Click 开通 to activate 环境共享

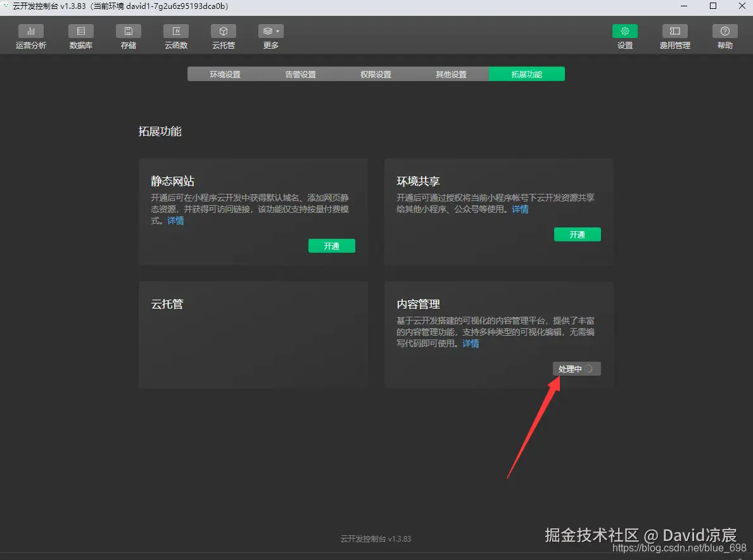pyautogui.click(x=577, y=234)
